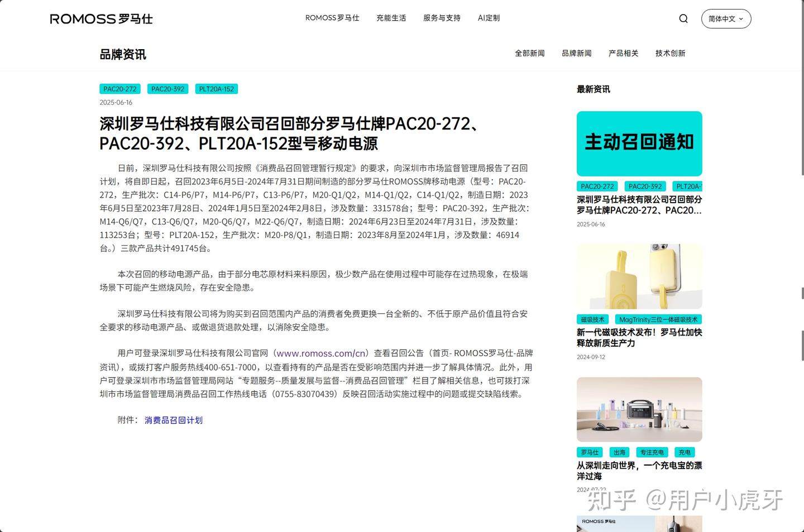Image resolution: width=804 pixels, height=532 pixels.
Task: Expand the 简体中文 language dropdown
Action: click(x=726, y=18)
